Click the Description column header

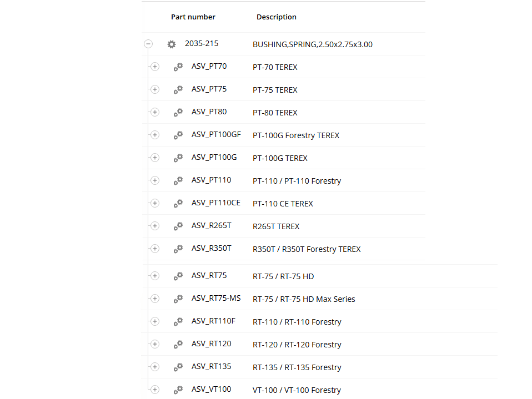[x=277, y=17]
